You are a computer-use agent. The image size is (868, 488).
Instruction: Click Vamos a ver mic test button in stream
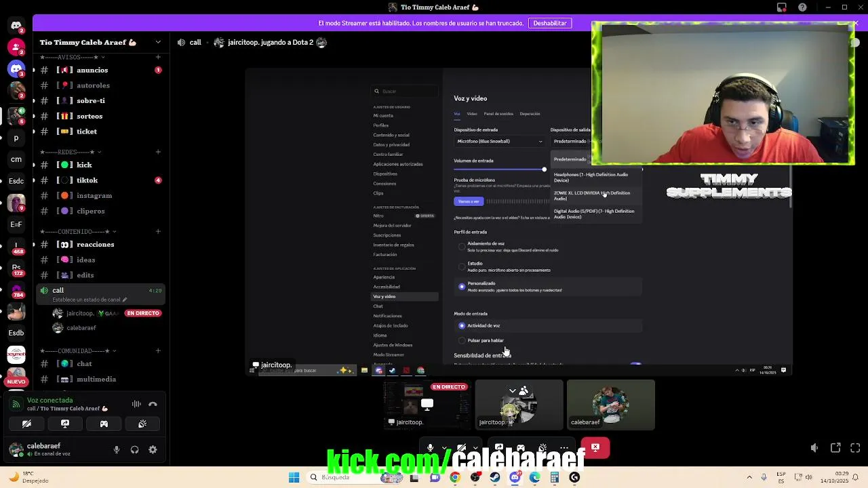click(x=469, y=201)
